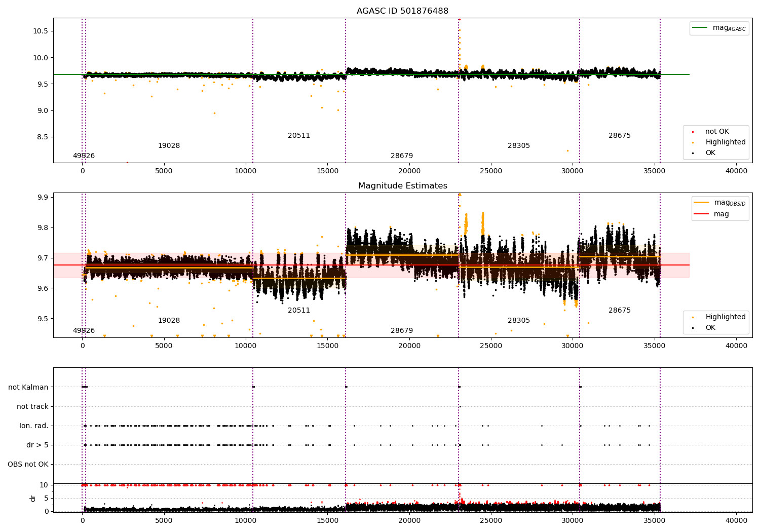Viewport: 760px width, 532px height.
Task: Click the rotated 'dr' y-axis label
Action: pos(33,498)
